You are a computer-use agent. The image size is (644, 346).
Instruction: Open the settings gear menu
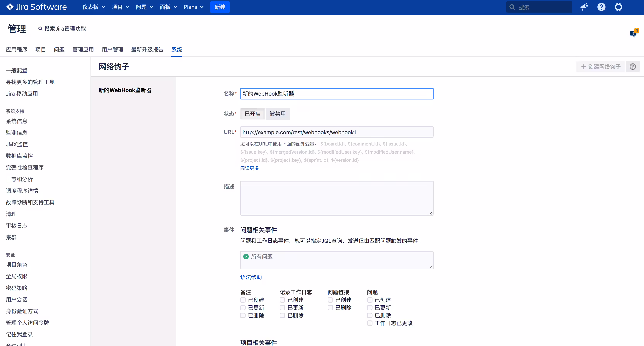point(618,7)
